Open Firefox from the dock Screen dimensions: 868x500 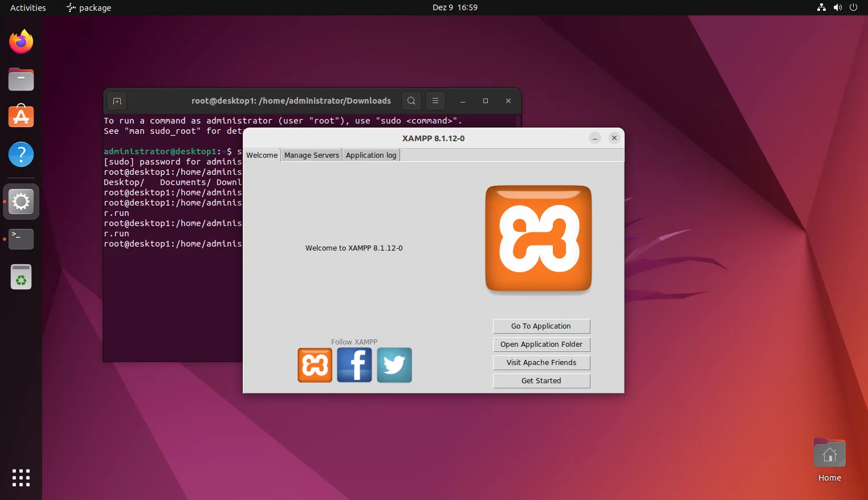click(21, 42)
